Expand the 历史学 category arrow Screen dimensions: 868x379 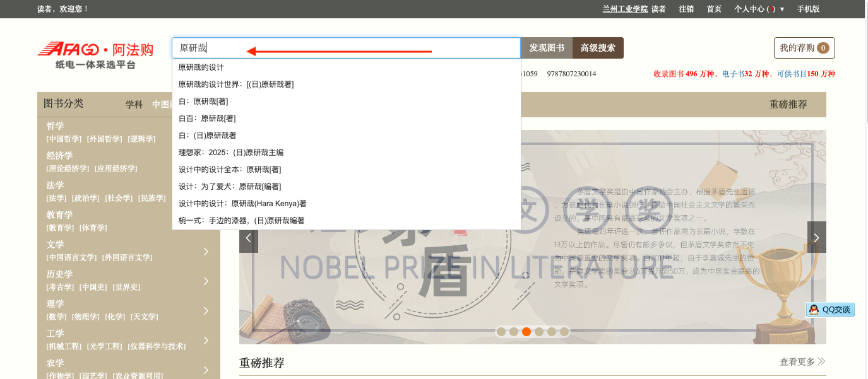coord(206,281)
